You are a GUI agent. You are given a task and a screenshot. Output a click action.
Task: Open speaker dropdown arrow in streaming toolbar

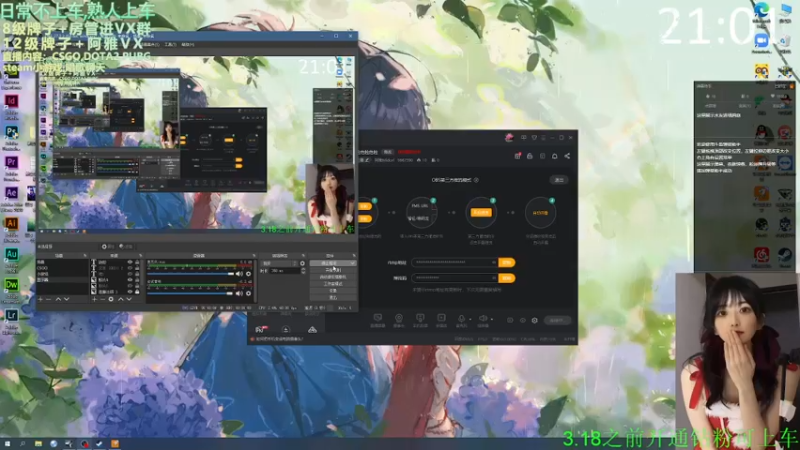pyautogui.click(x=492, y=319)
